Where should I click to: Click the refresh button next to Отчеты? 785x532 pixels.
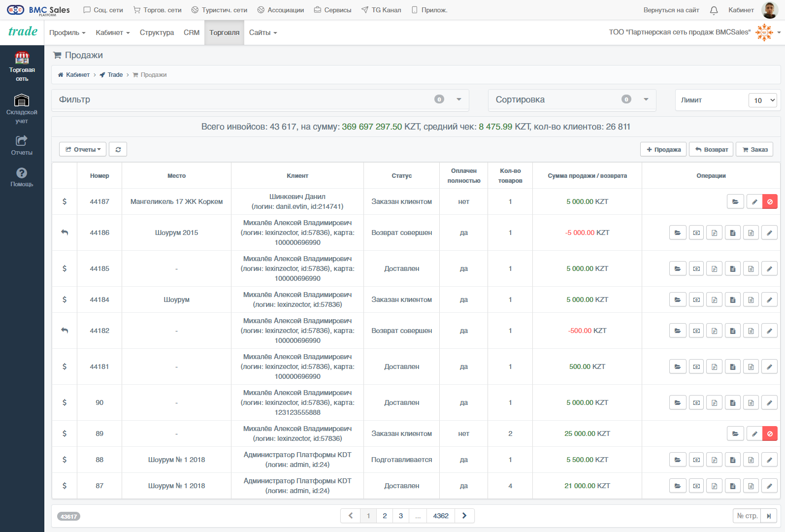pos(118,149)
